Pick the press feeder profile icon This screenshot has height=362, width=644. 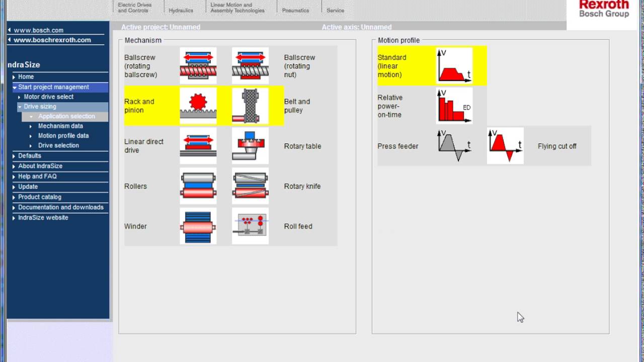(454, 146)
